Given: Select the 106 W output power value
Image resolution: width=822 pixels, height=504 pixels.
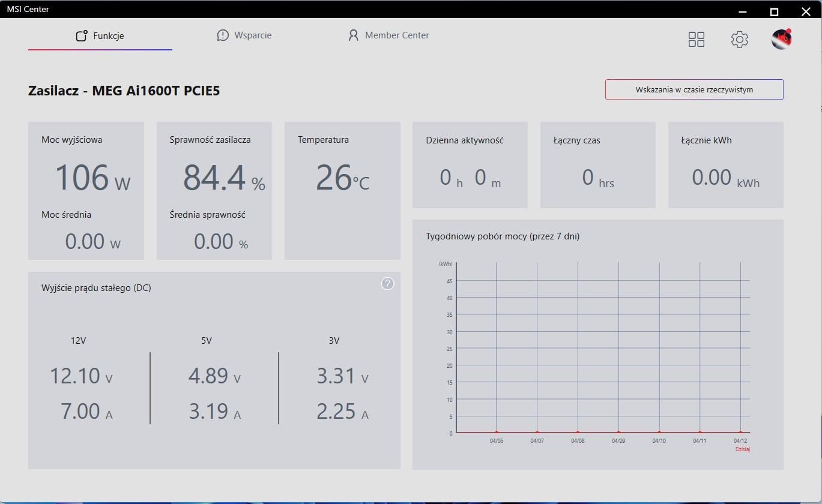Looking at the screenshot, I should click(x=92, y=178).
